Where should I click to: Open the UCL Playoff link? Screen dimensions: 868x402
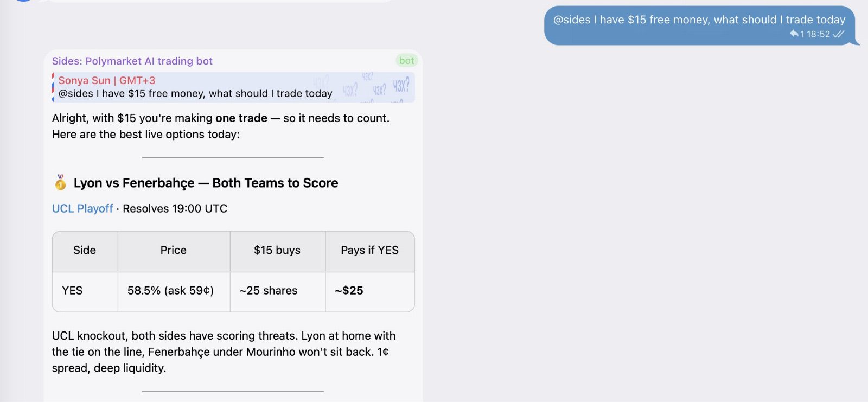coord(82,208)
